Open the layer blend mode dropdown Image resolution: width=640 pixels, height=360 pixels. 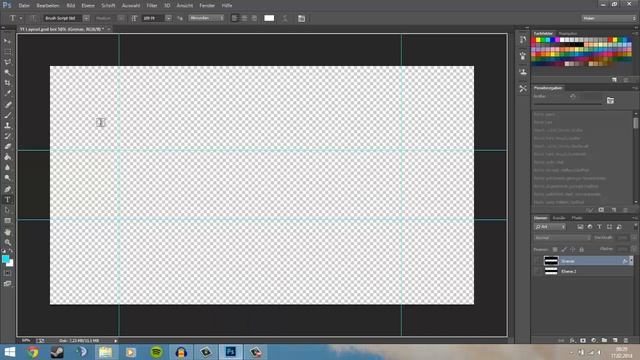(562, 238)
